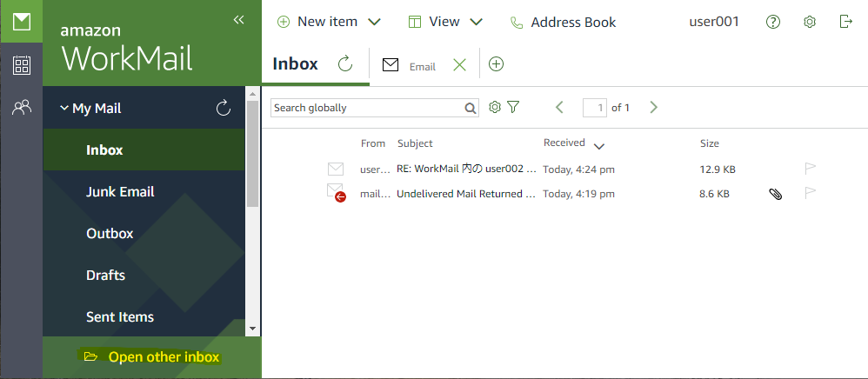
Task: Open the filter funnel icon
Action: 513,107
